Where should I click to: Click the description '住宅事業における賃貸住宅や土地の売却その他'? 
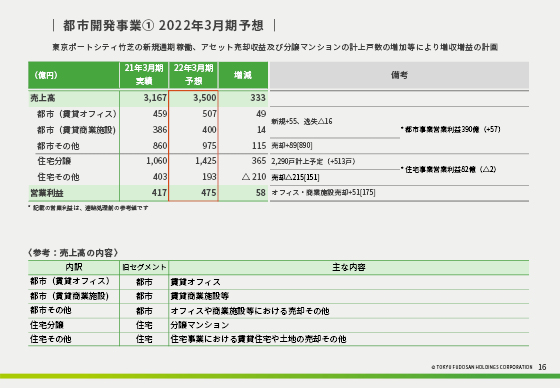[258, 339]
